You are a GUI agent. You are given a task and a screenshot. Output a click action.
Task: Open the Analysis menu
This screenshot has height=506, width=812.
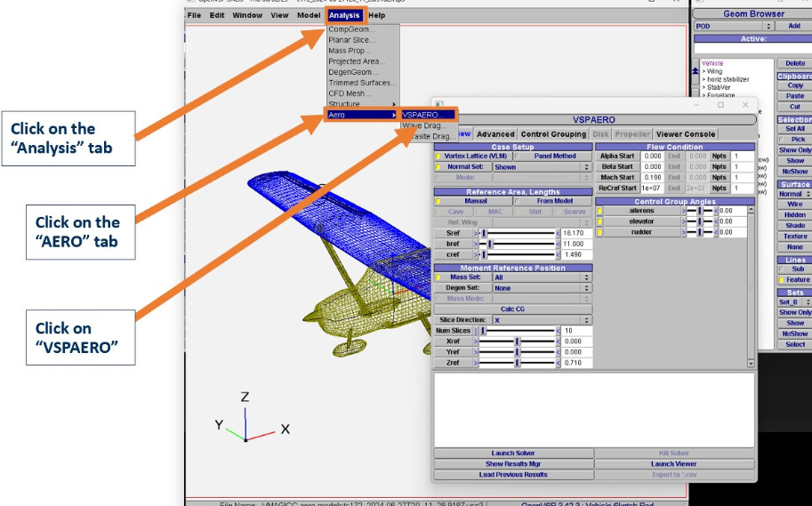click(343, 15)
